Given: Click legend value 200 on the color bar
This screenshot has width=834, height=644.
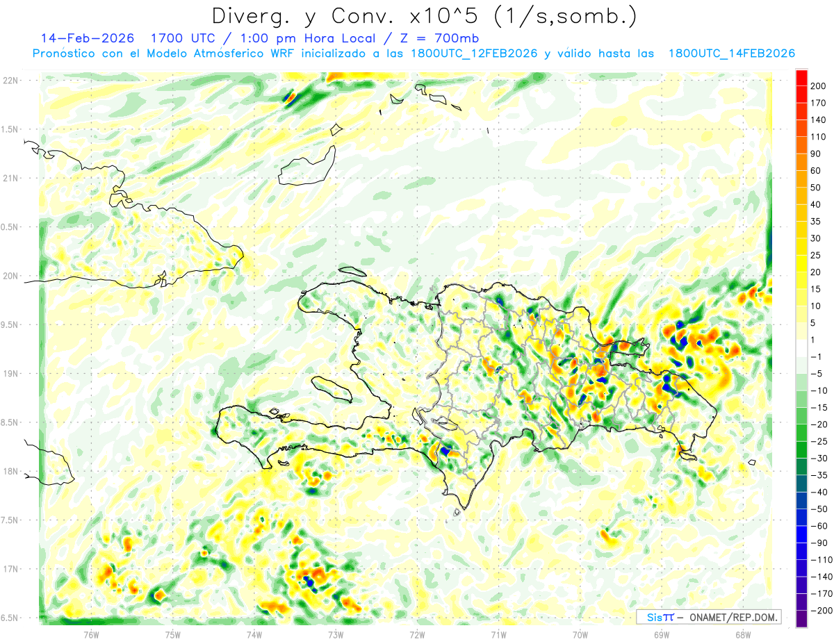Looking at the screenshot, I should click(x=818, y=85).
